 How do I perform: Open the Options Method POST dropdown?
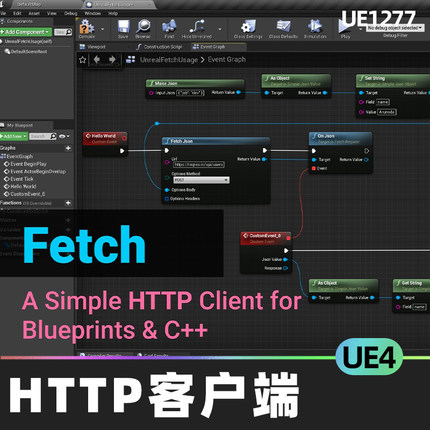point(201,180)
